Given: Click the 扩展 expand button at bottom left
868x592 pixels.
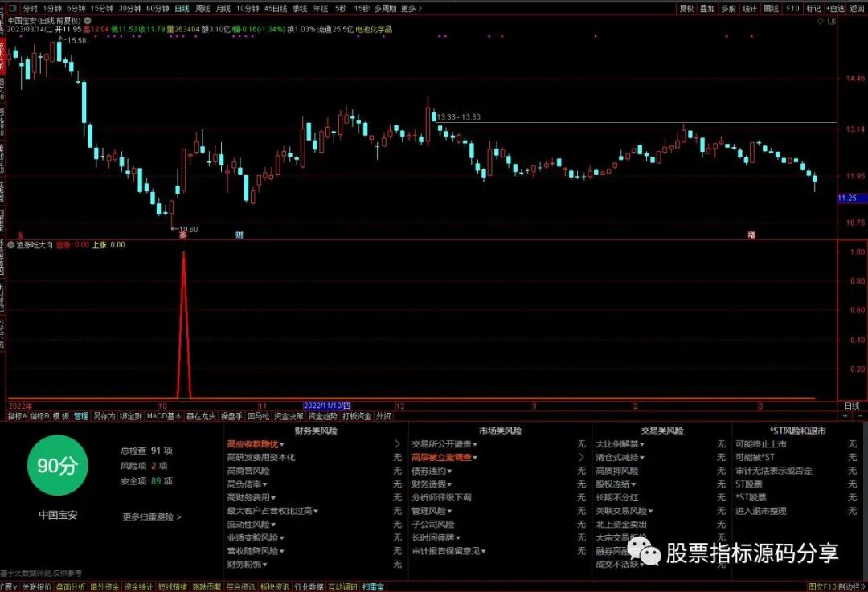Looking at the screenshot, I should coord(9,587).
